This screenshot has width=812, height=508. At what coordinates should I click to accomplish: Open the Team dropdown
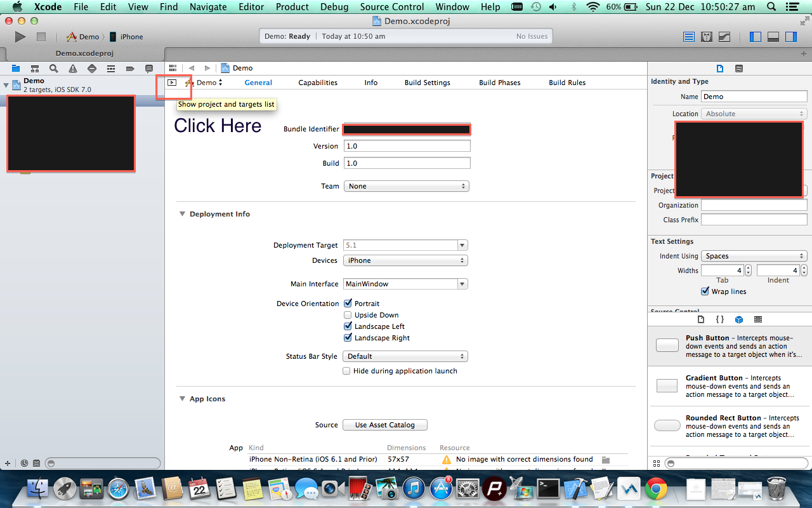click(x=406, y=186)
